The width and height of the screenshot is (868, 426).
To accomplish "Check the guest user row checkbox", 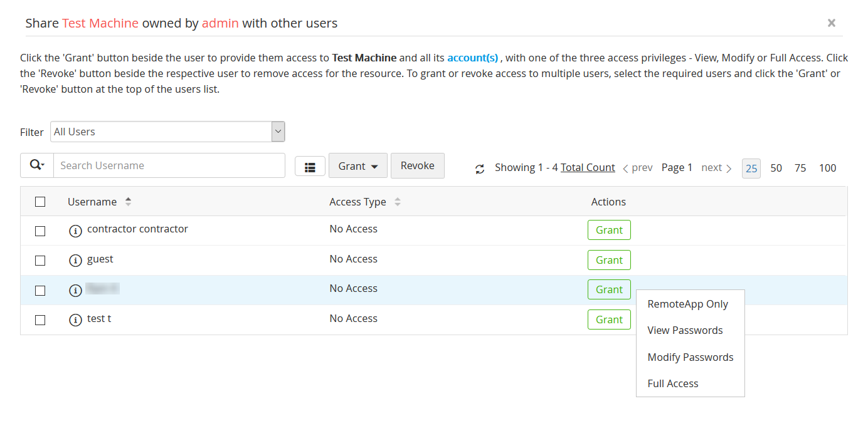I will (x=40, y=261).
